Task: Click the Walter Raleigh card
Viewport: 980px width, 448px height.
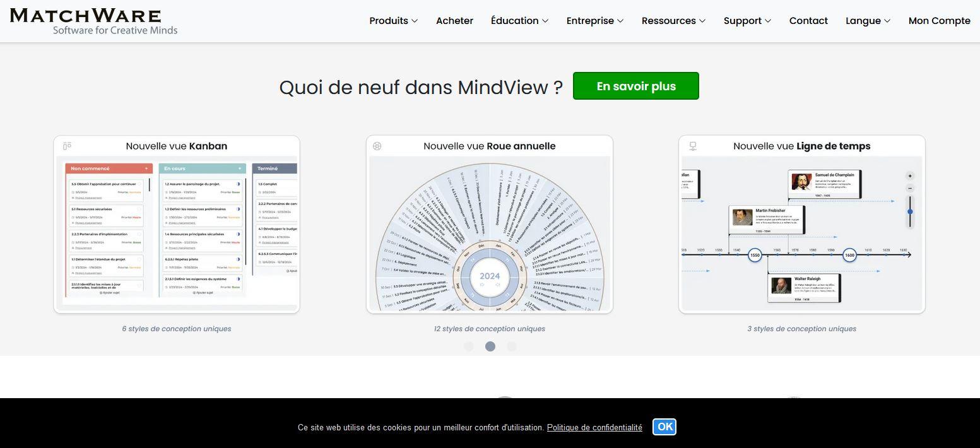Action: (803, 288)
